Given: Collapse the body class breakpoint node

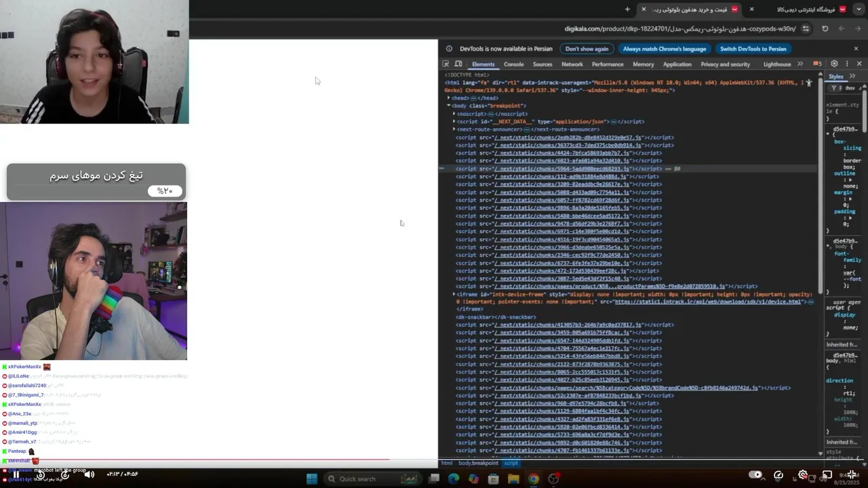Looking at the screenshot, I should tap(449, 106).
